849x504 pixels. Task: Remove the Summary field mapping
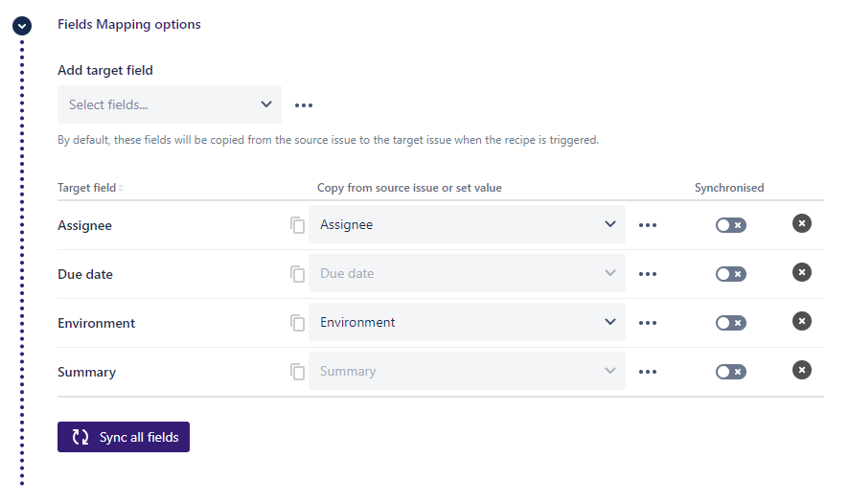pos(802,370)
